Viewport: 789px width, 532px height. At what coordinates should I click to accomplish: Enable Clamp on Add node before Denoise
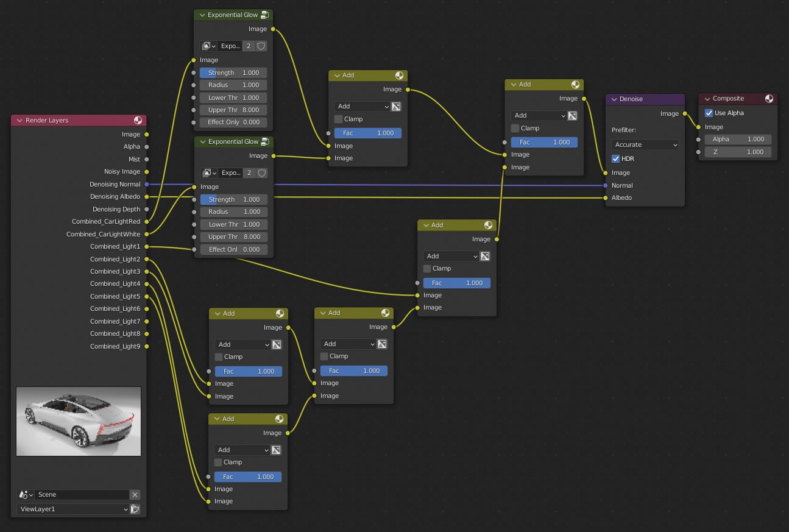tap(515, 128)
